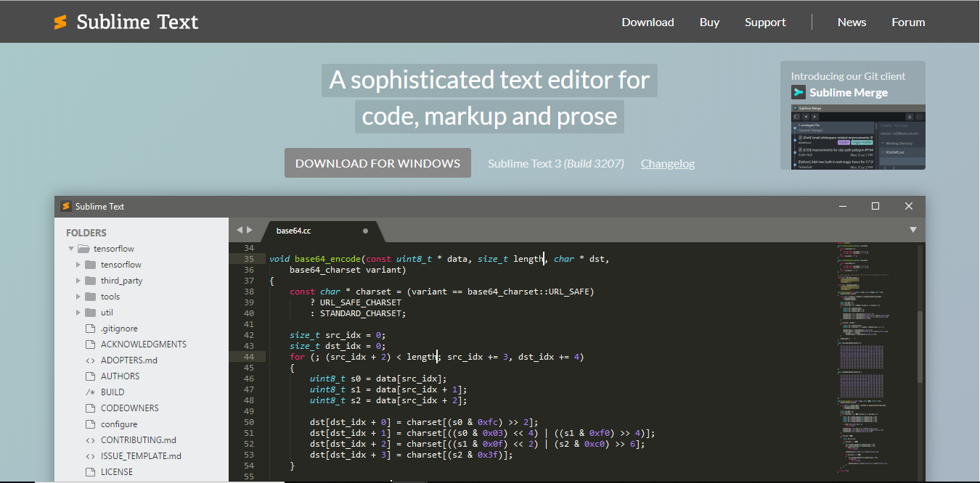Screen dimensions: 980x483
Task: Click the Sublime Text icon in the titlebar
Action: (x=65, y=206)
